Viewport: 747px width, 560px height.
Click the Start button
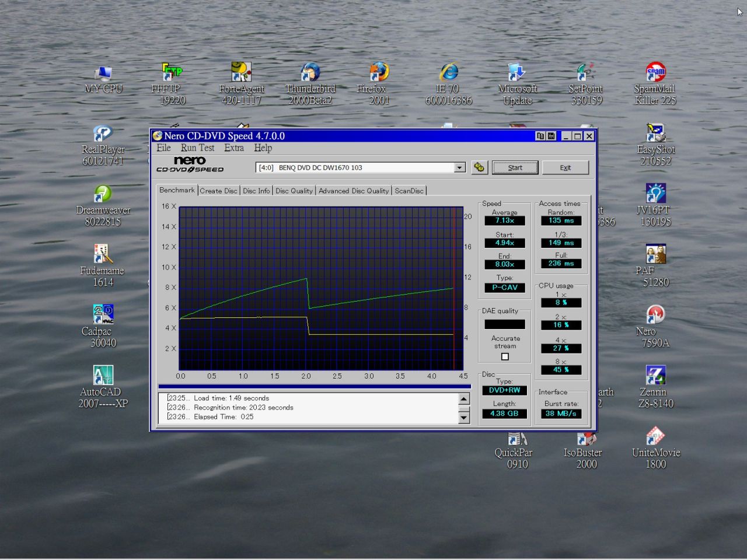pyautogui.click(x=515, y=167)
